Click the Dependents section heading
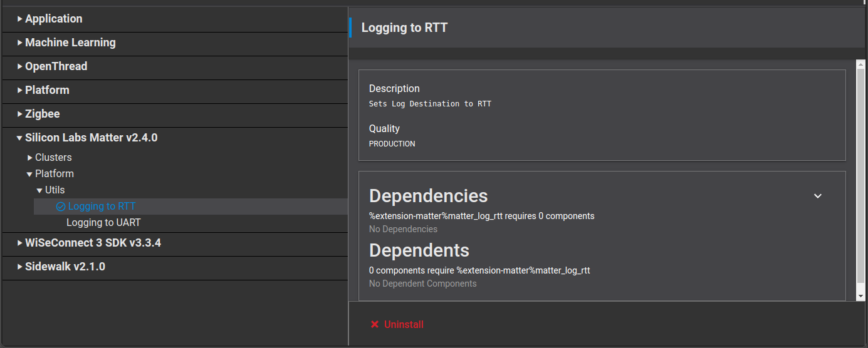 [419, 250]
